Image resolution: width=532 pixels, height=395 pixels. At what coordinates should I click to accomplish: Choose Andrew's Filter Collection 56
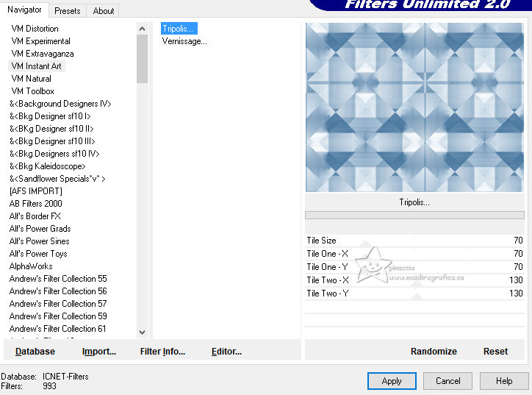(x=58, y=291)
